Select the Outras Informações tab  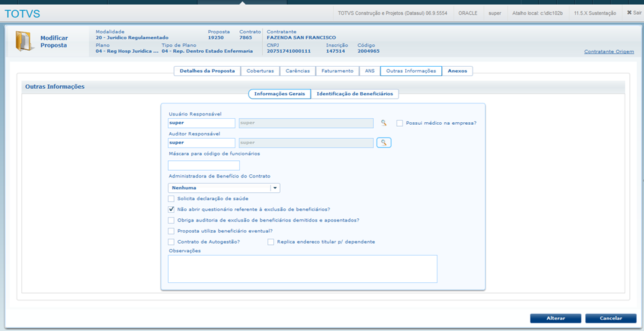pos(411,71)
